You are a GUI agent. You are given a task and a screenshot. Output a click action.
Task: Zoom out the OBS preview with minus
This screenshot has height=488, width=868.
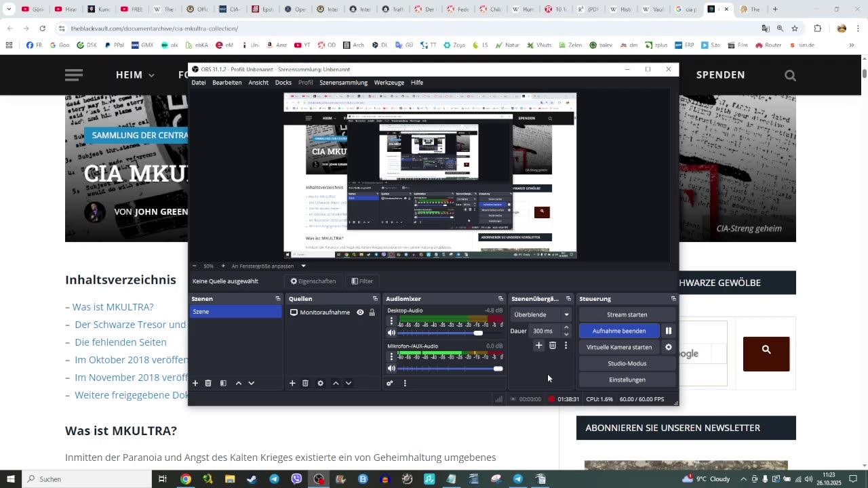tap(195, 266)
